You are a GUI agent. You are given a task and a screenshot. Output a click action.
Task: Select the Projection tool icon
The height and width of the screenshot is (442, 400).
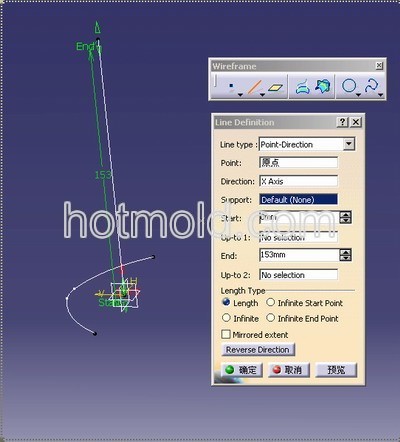coord(302,87)
